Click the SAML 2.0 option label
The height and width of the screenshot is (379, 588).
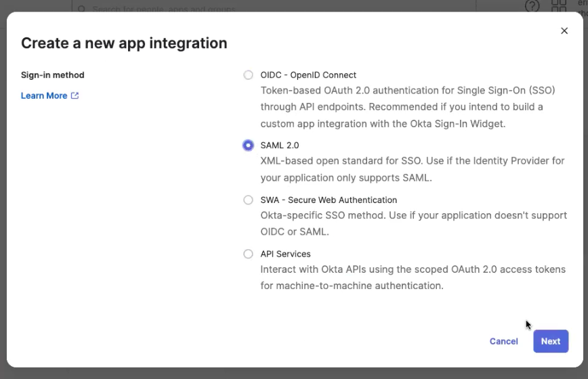[x=280, y=146]
